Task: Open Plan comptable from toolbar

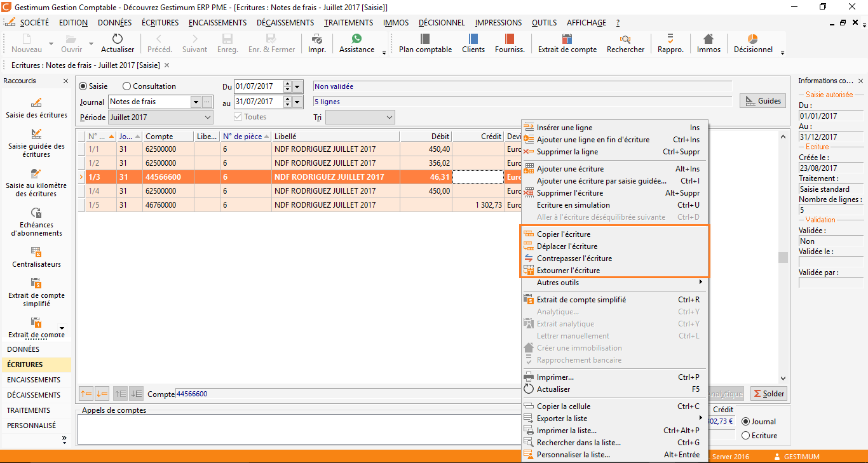Action: pyautogui.click(x=425, y=43)
